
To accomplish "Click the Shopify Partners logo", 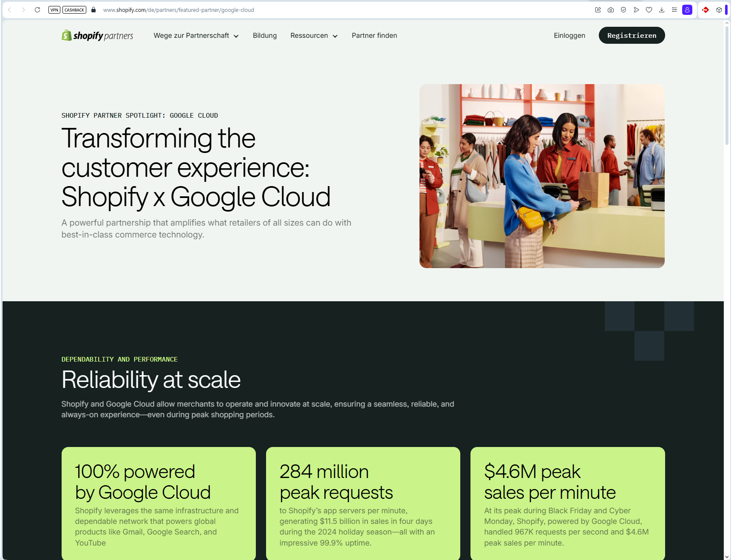I will tap(97, 36).
